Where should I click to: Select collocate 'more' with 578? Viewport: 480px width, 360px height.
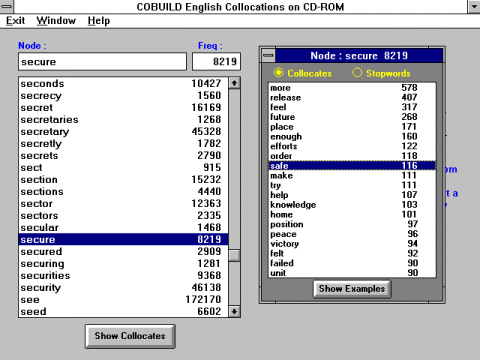352,88
